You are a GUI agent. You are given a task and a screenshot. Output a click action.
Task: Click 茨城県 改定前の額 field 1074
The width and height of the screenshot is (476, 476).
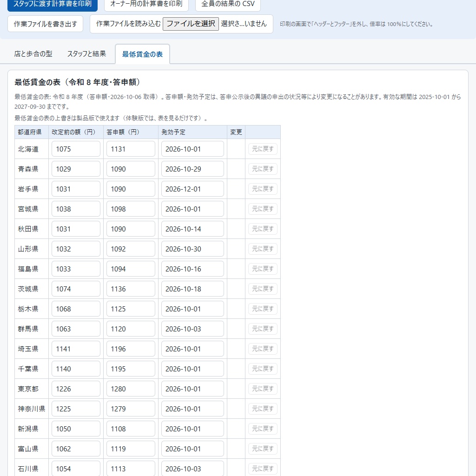76,289
